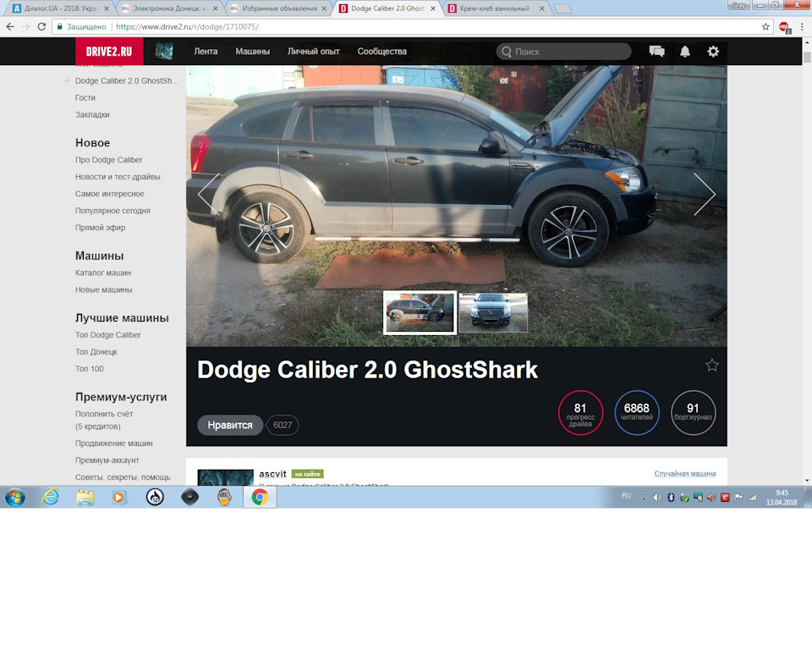The image size is (812, 655).
Task: Show previous photo with left arrow
Action: [x=208, y=195]
